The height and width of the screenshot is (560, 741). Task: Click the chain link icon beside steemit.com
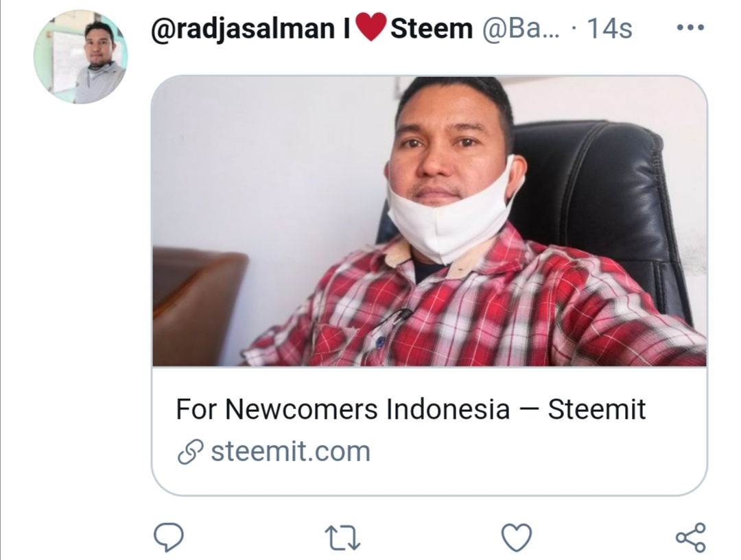tap(191, 452)
